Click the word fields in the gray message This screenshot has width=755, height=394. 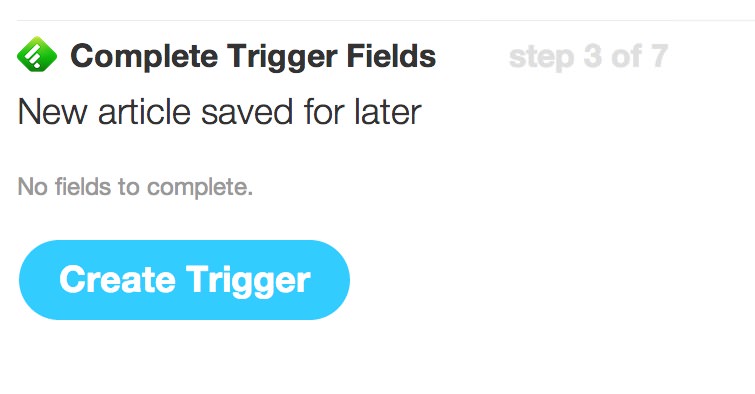pyautogui.click(x=82, y=186)
